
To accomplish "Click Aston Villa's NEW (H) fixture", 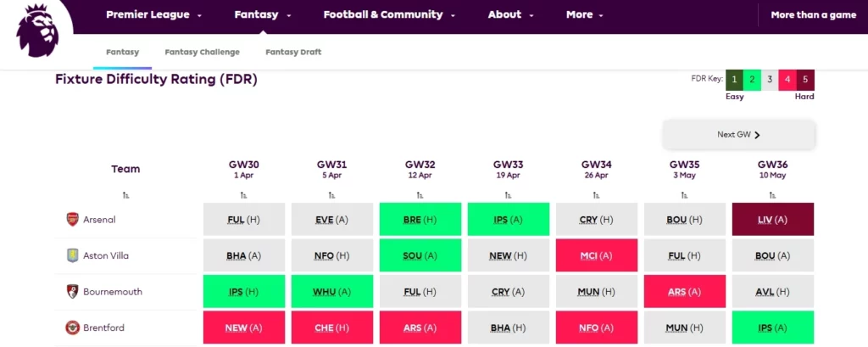I will click(509, 255).
